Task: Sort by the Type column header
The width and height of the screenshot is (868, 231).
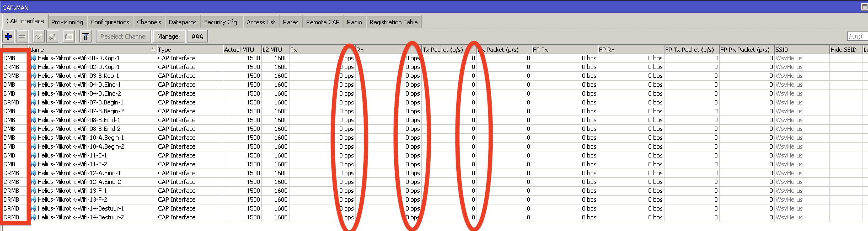Action: pos(190,50)
